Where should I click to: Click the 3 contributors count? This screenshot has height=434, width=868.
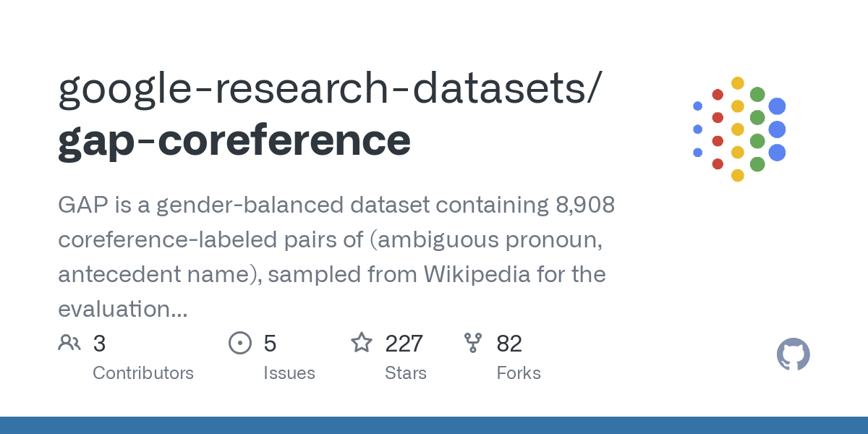coord(99,344)
